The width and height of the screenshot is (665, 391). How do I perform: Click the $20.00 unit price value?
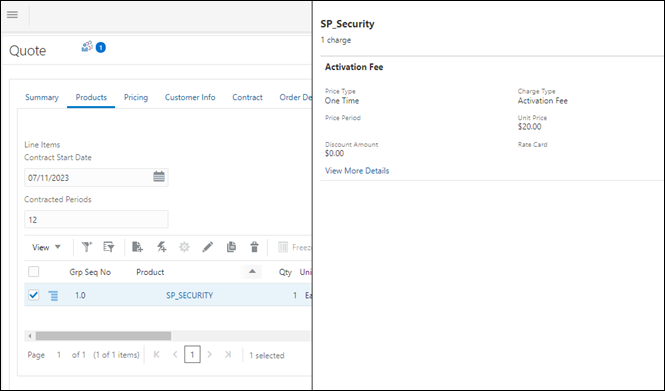[x=529, y=126]
